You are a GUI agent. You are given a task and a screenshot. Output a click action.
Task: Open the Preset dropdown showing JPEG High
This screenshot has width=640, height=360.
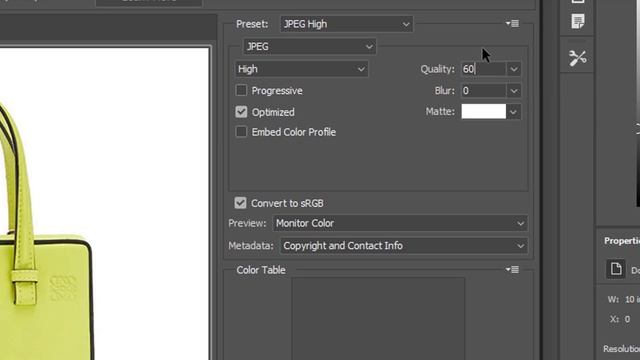click(347, 24)
